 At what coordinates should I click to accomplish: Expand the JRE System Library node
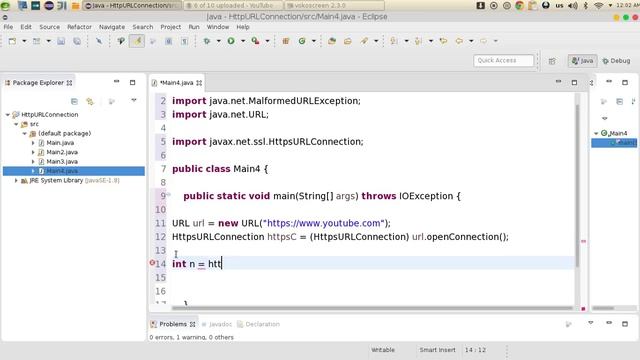point(16,180)
